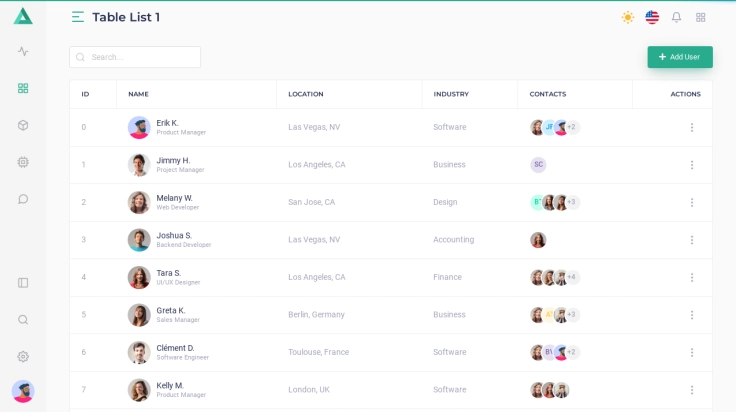The height and width of the screenshot is (412, 736).
Task: Expand row actions for Tara S.
Action: click(x=691, y=277)
